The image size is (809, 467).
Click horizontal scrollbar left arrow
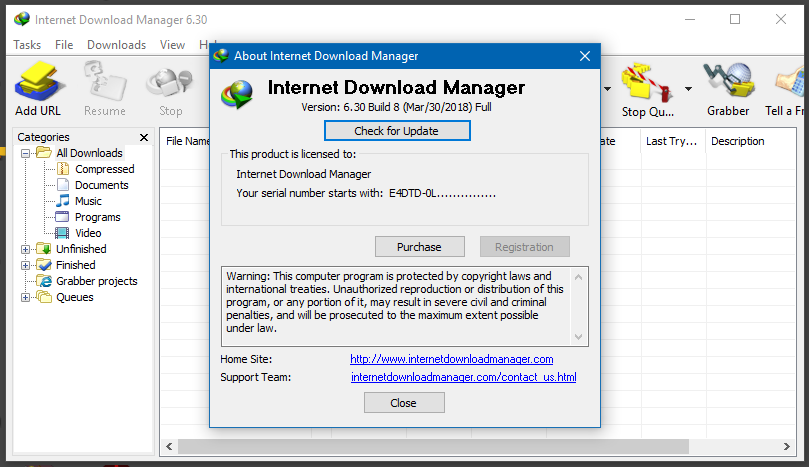coord(169,446)
